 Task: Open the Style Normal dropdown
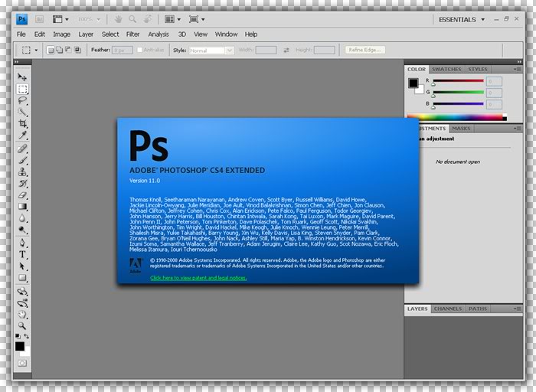click(x=211, y=51)
